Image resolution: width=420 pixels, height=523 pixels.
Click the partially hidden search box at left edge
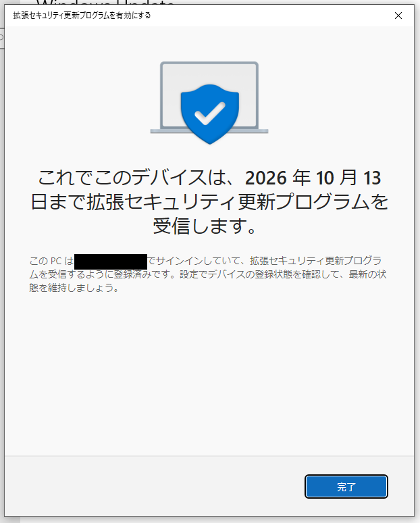pos(2,38)
